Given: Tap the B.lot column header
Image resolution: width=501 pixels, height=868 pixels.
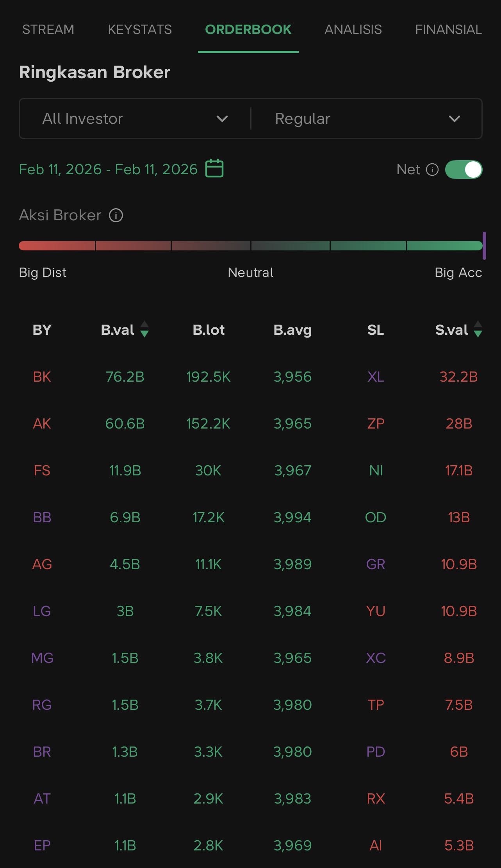Looking at the screenshot, I should coord(209,330).
